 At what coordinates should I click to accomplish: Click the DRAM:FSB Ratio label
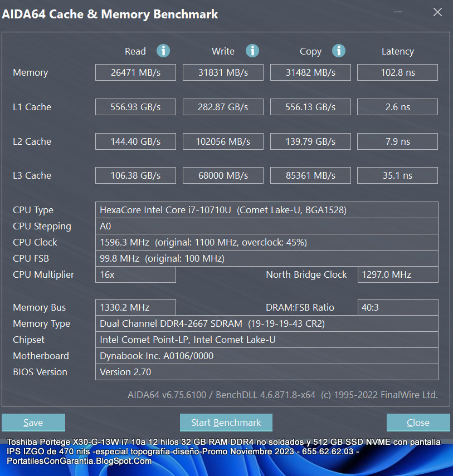tap(300, 307)
